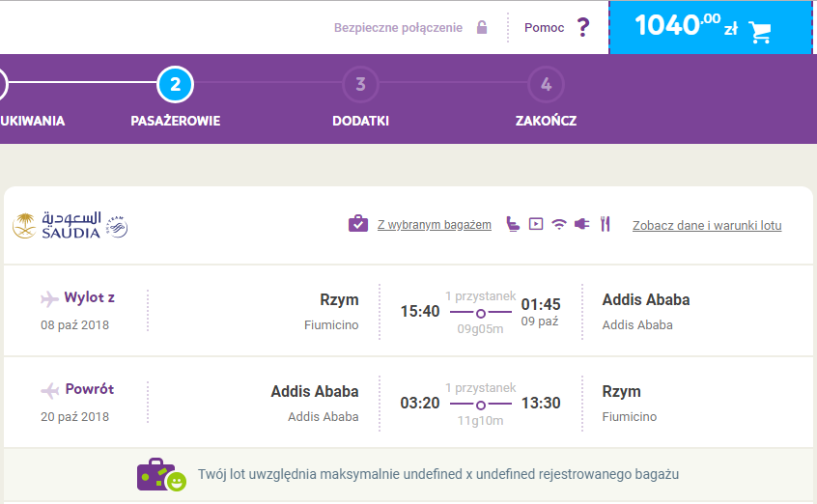Click the meal fork and knife icon
This screenshot has height=504, width=817.
pyautogui.click(x=605, y=224)
